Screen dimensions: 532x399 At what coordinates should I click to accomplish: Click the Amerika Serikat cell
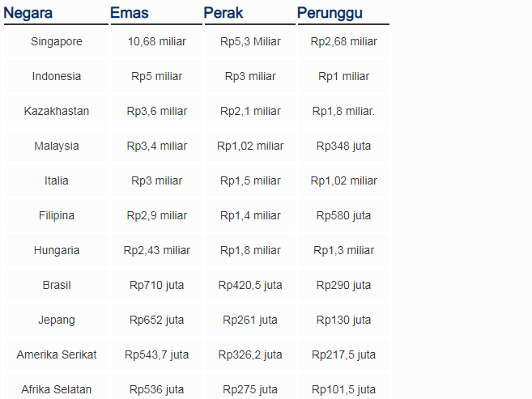pyautogui.click(x=57, y=355)
